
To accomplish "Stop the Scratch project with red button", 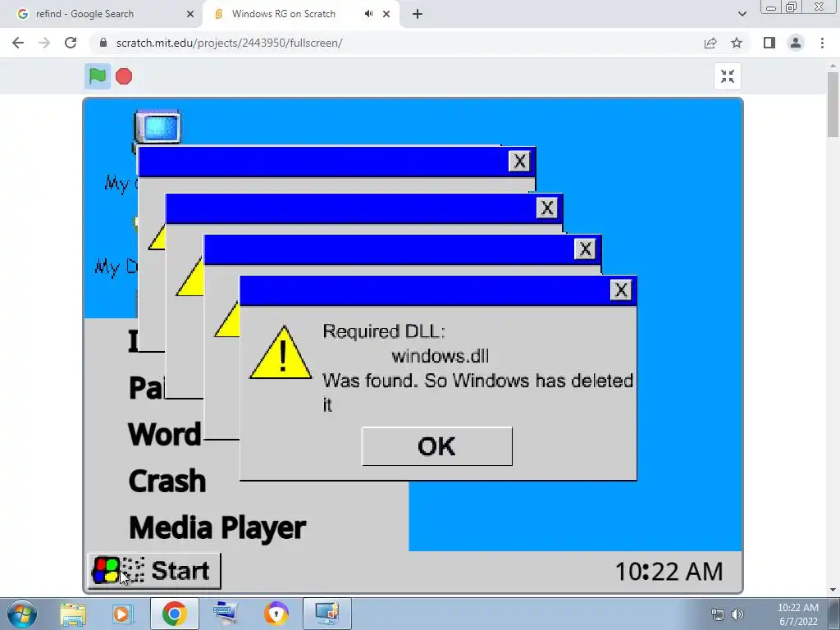I will (124, 76).
